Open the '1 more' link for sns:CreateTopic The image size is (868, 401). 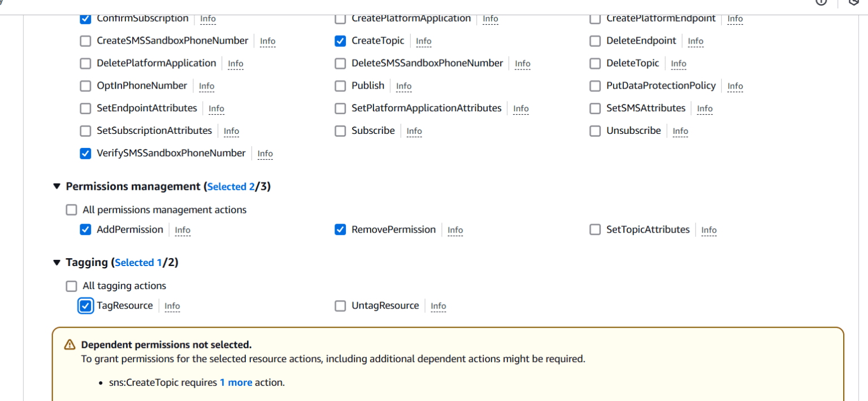(x=236, y=382)
